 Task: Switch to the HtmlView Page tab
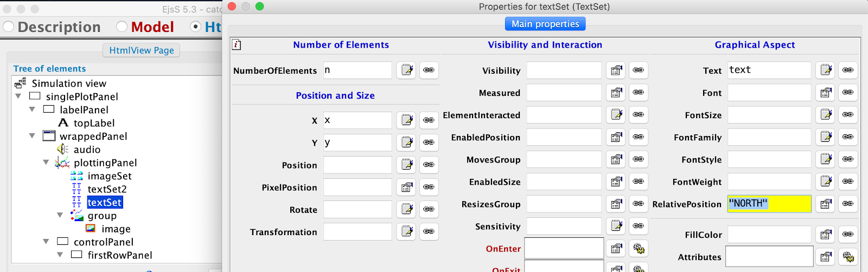click(x=142, y=50)
